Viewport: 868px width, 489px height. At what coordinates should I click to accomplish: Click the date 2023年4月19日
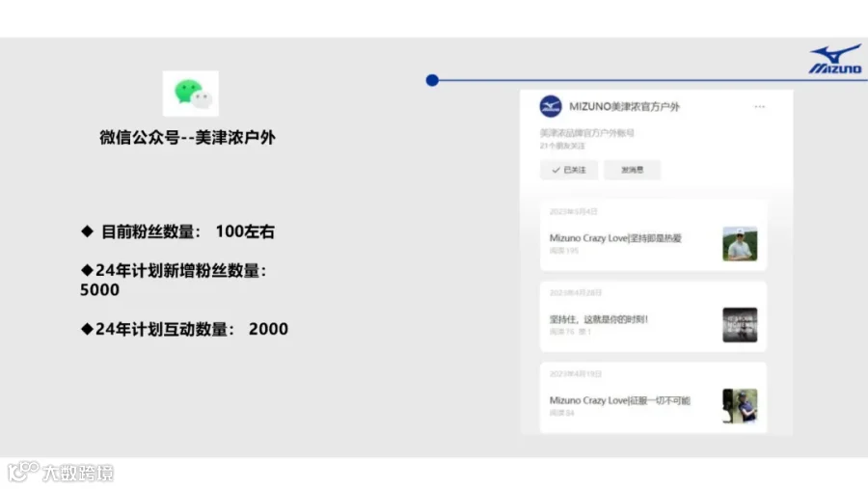click(x=575, y=374)
